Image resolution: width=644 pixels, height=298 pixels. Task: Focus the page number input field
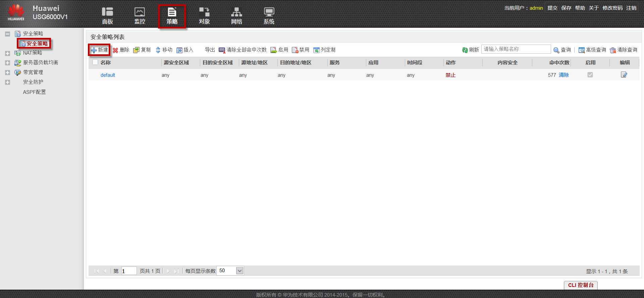click(x=129, y=271)
